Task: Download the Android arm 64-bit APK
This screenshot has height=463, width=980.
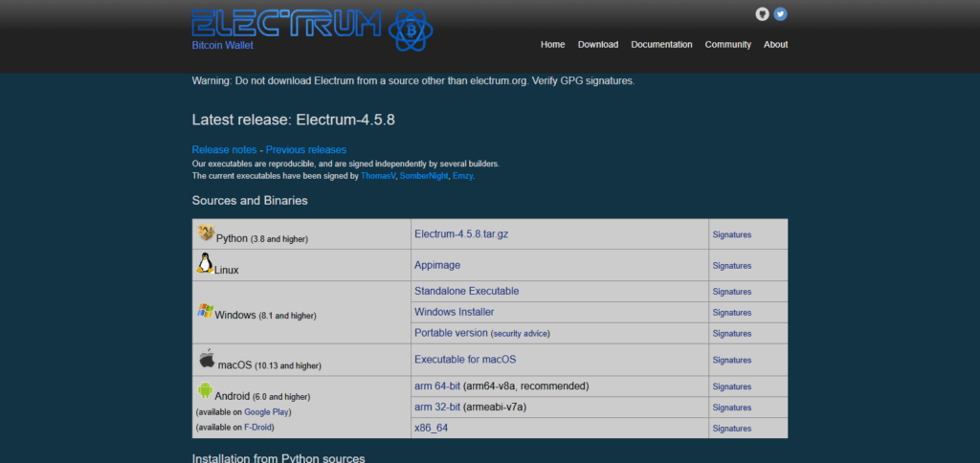Action: point(437,386)
